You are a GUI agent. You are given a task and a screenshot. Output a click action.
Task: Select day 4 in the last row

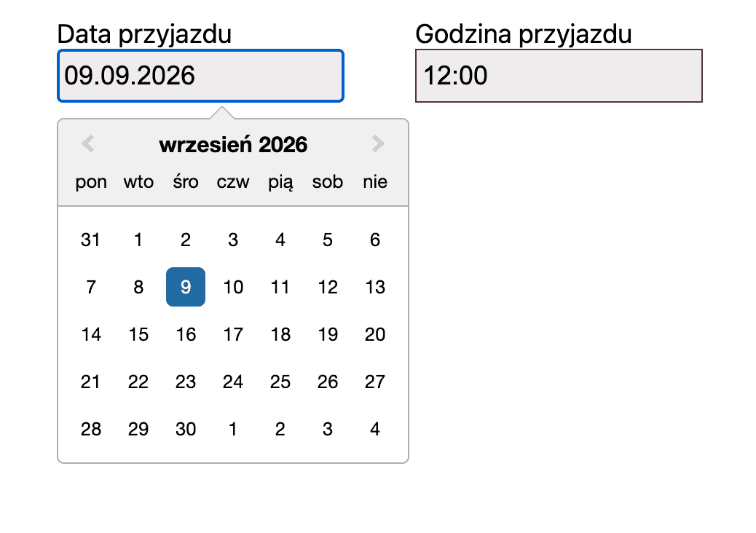tap(374, 429)
